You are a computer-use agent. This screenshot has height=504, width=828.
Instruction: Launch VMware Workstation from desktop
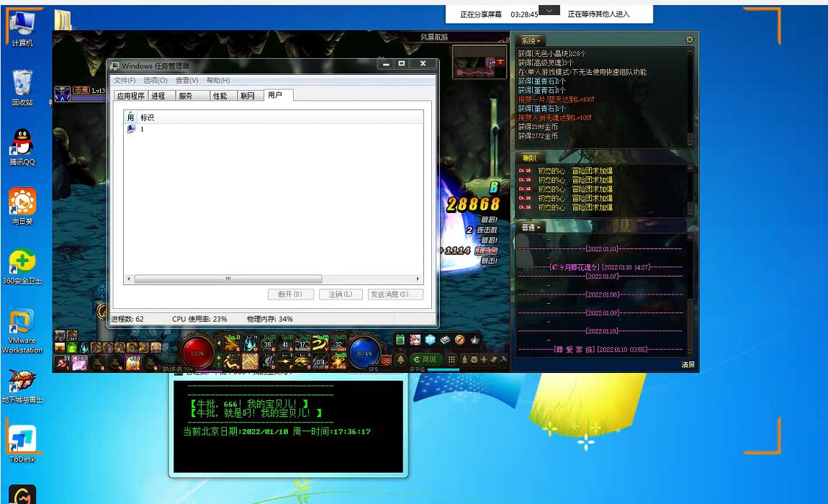pos(22,330)
